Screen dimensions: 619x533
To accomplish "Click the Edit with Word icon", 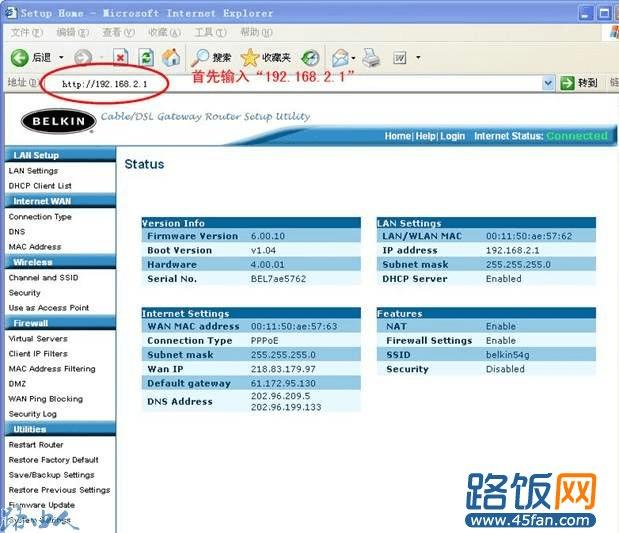I will point(400,58).
